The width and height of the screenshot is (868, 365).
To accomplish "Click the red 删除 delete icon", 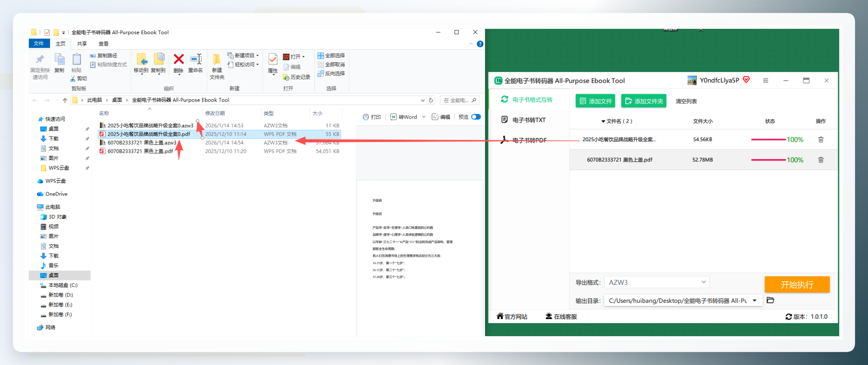I will tap(179, 59).
